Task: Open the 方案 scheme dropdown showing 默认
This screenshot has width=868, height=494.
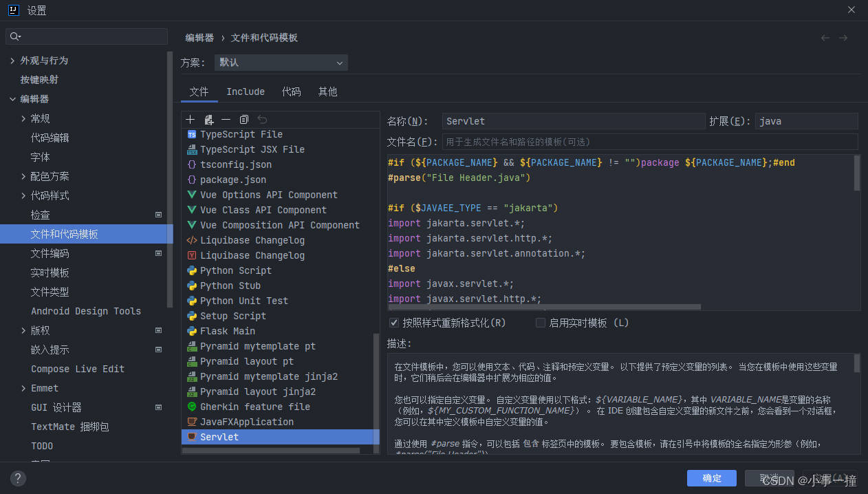Action: pos(281,62)
